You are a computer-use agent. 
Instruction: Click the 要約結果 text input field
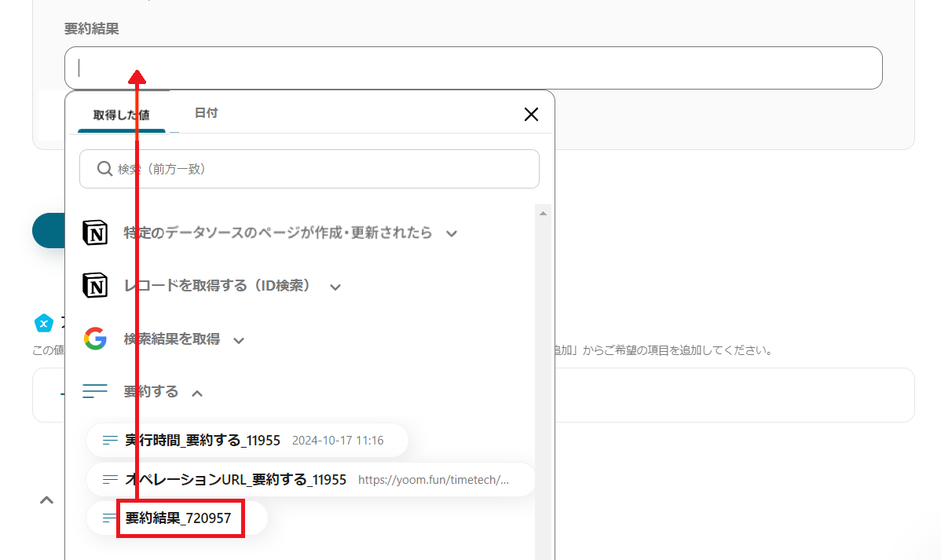(x=473, y=68)
